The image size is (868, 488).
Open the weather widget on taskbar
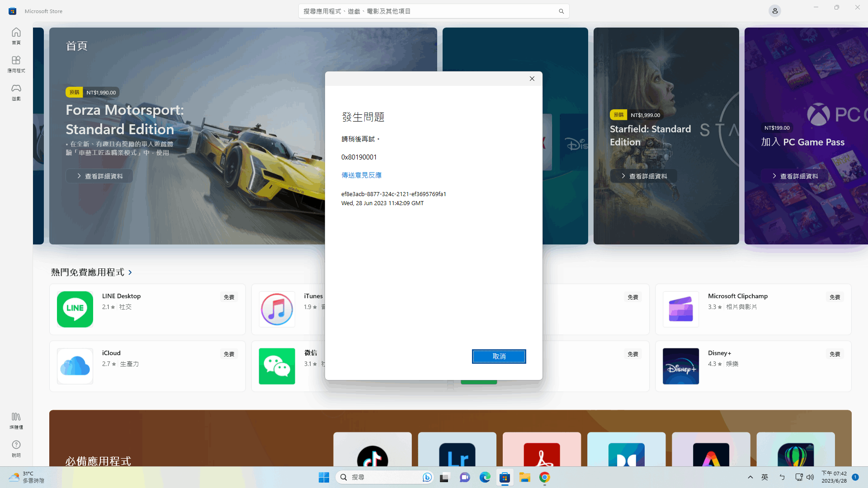[x=27, y=477]
